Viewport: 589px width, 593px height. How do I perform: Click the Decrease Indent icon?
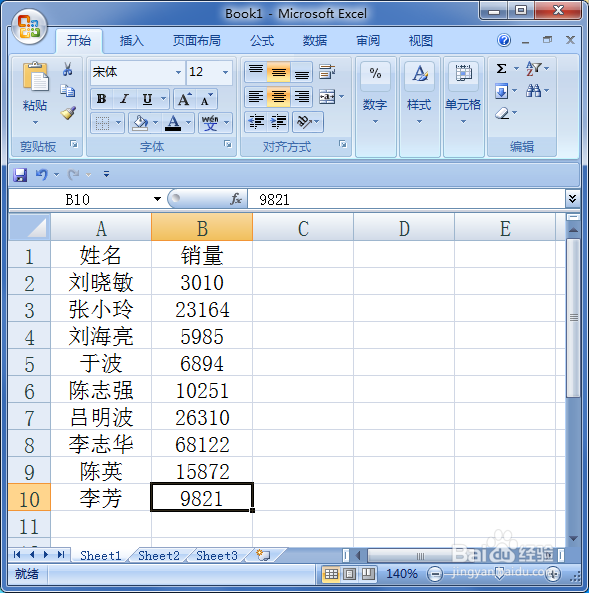256,122
